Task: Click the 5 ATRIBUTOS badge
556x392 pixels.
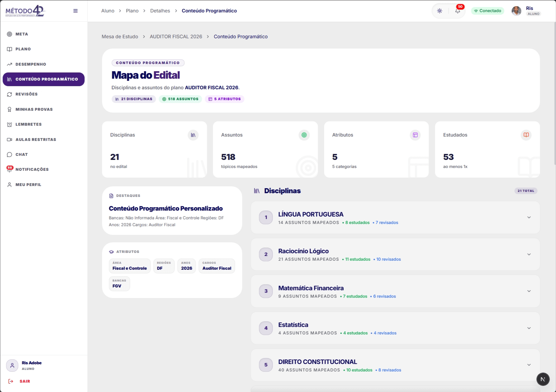Action: tap(225, 99)
